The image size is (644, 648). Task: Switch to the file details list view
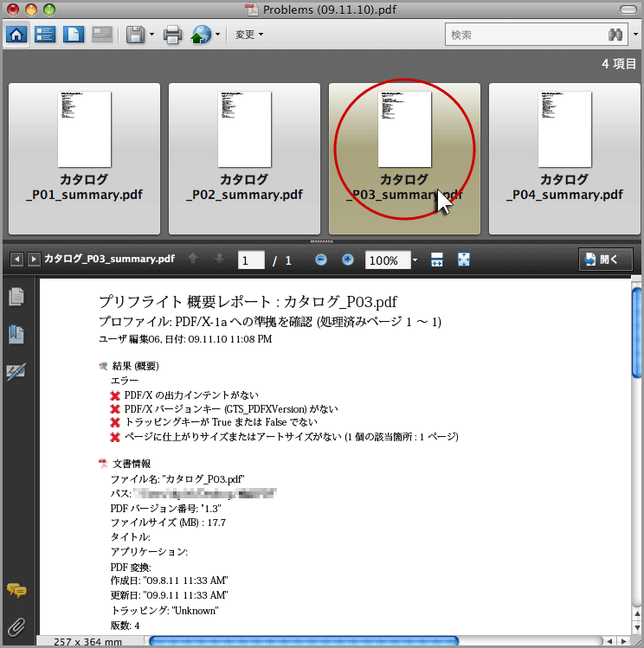[x=45, y=35]
